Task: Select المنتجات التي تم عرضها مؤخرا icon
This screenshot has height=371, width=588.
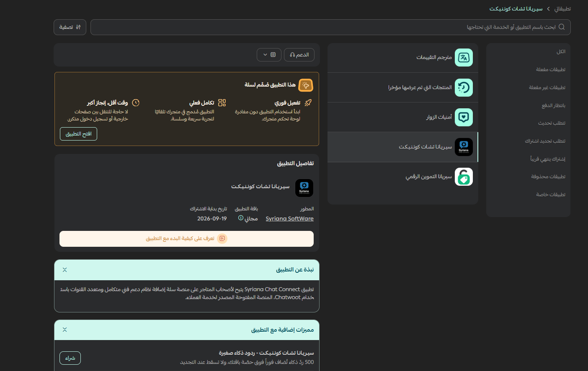Action: (x=464, y=87)
